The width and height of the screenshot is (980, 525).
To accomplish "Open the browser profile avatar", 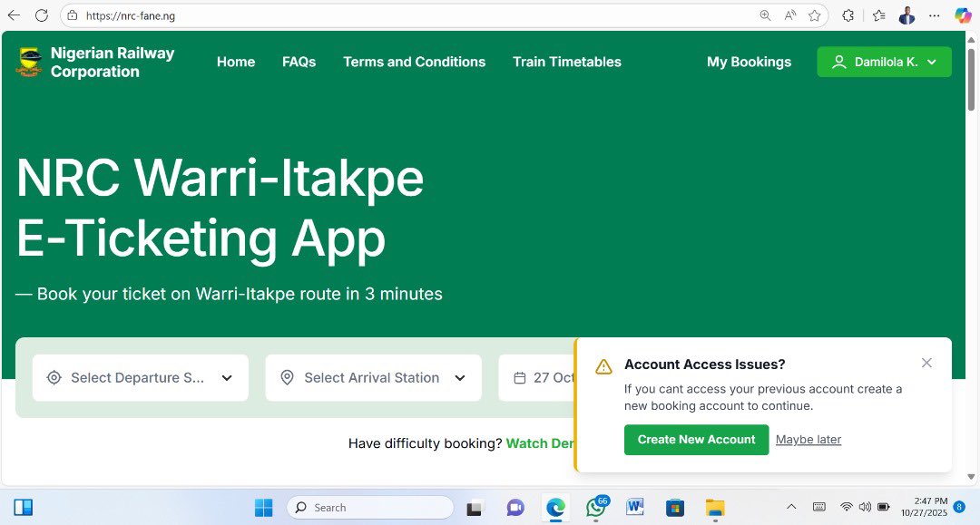I will coord(906,15).
